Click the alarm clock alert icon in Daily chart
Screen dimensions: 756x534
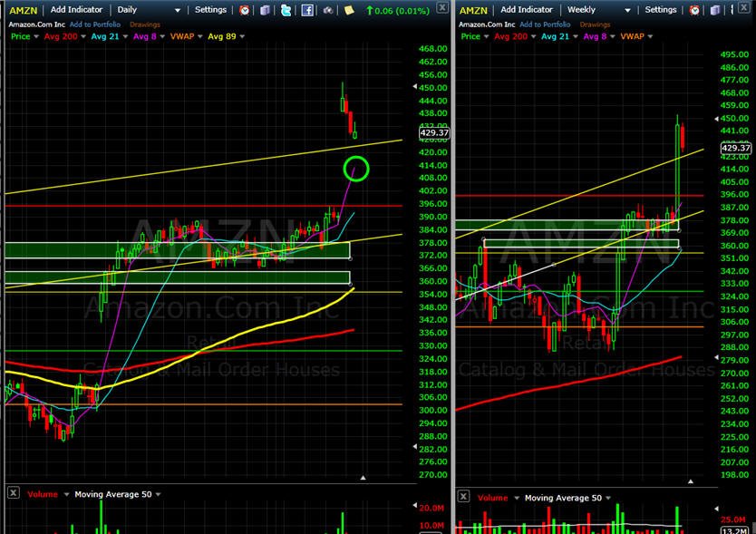coord(245,10)
